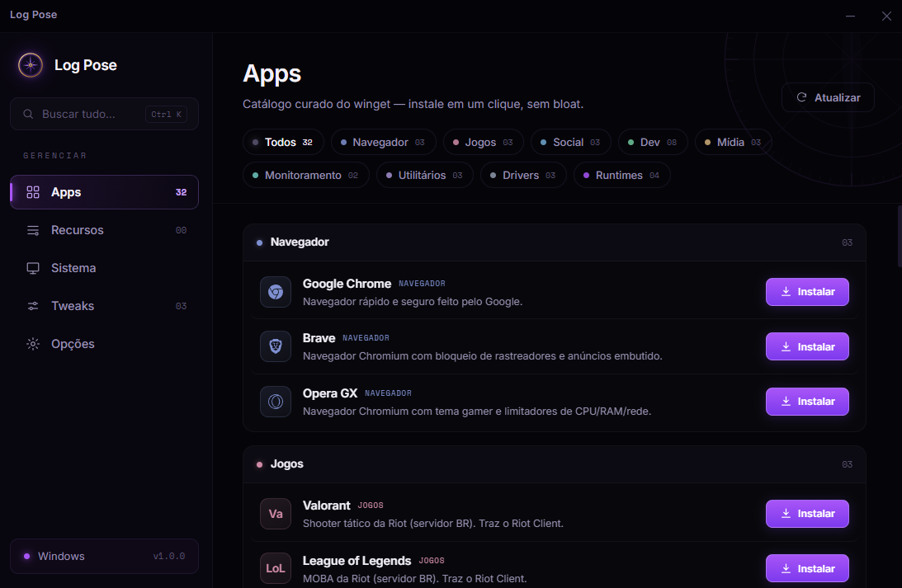Click the Google Chrome app icon
The height and width of the screenshot is (588, 902).
click(276, 292)
